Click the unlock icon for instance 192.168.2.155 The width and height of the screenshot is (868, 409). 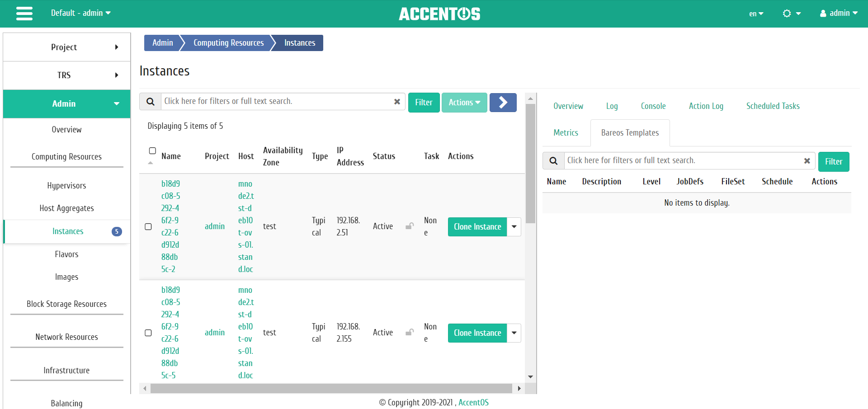(410, 332)
